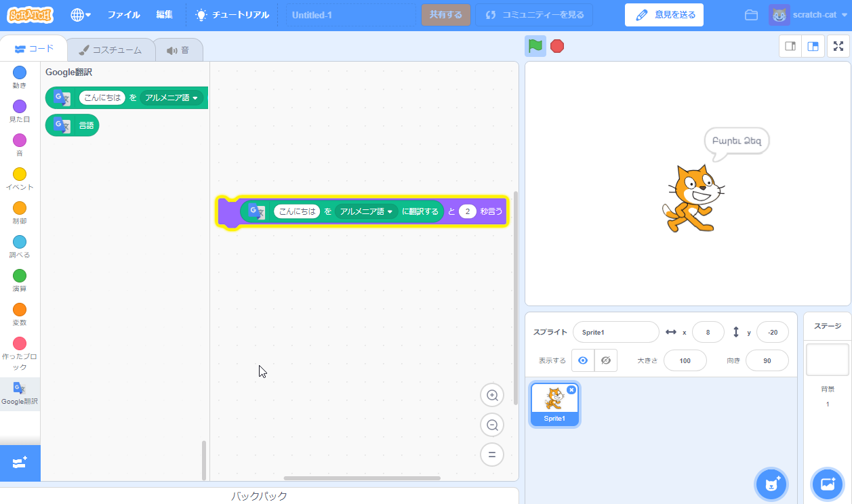
Task: Click the y position field
Action: (773, 332)
